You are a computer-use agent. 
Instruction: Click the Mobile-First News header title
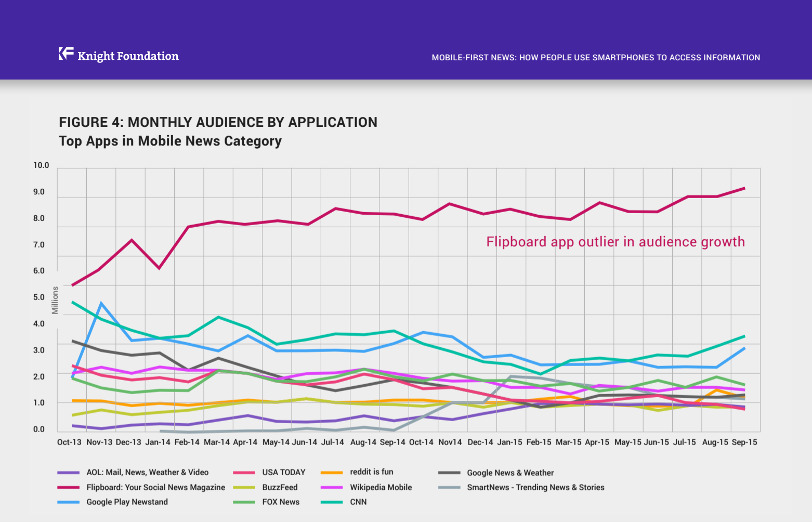pyautogui.click(x=596, y=58)
